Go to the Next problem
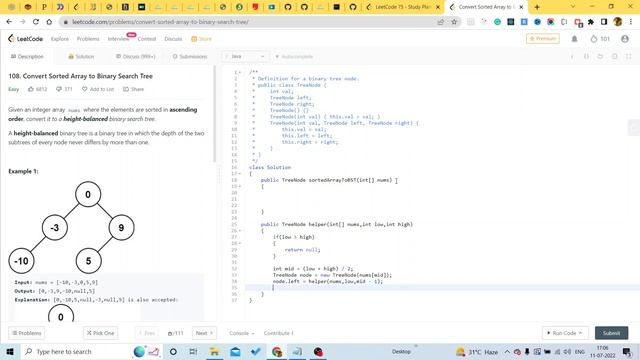This screenshot has height=360, width=640. pyautogui.click(x=204, y=333)
